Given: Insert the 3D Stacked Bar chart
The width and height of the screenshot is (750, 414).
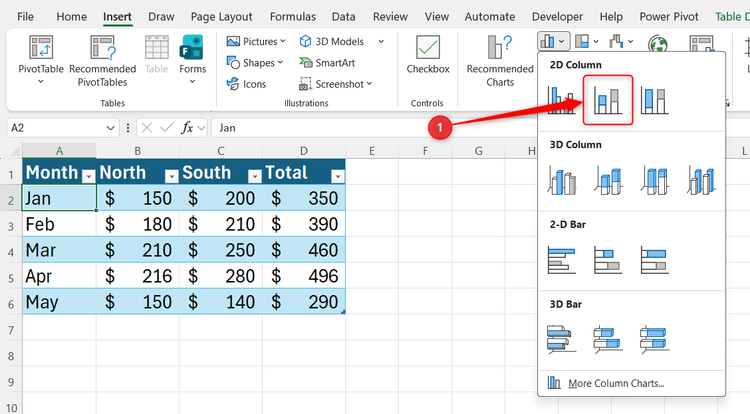Looking at the screenshot, I should (608, 339).
